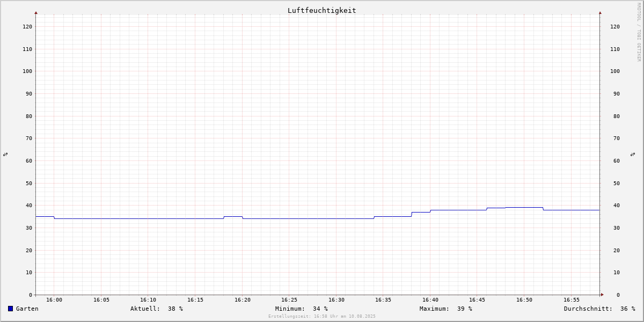Click the 16:25 time axis label
The width and height of the screenshot is (644, 322).
coord(289,300)
